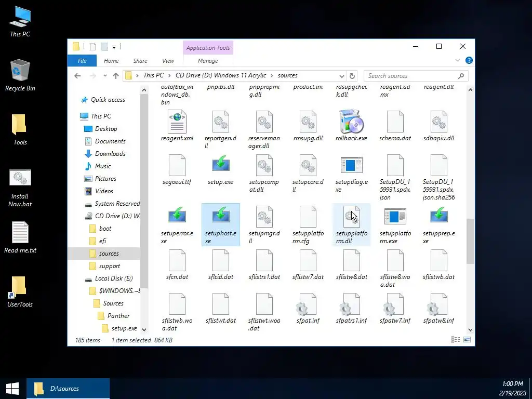532x399 pixels.
Task: Click the D:\sources taskbar button
Action: pos(68,389)
